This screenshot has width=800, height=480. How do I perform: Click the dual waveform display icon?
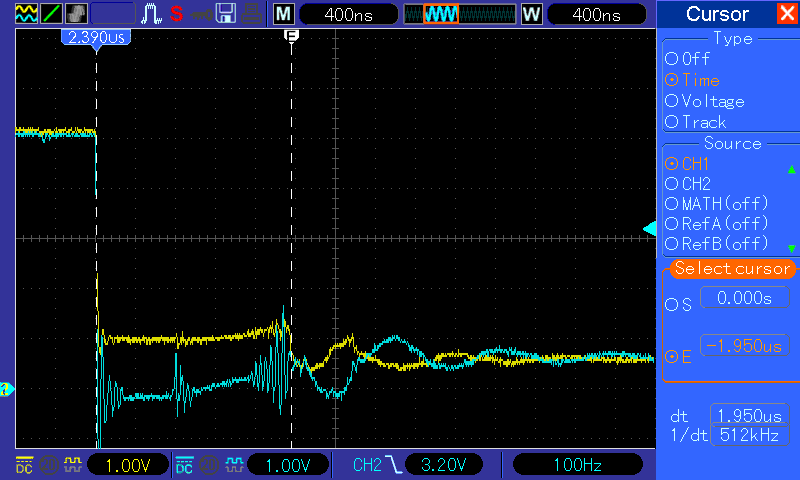click(x=26, y=14)
